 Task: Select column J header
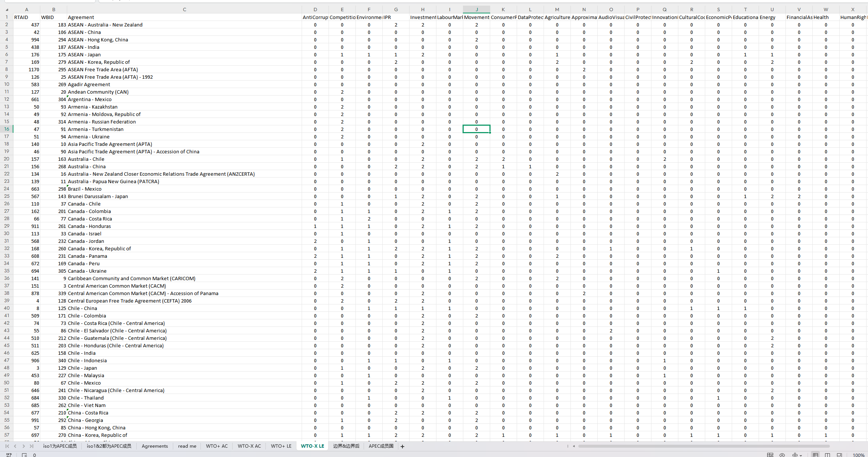pos(476,9)
